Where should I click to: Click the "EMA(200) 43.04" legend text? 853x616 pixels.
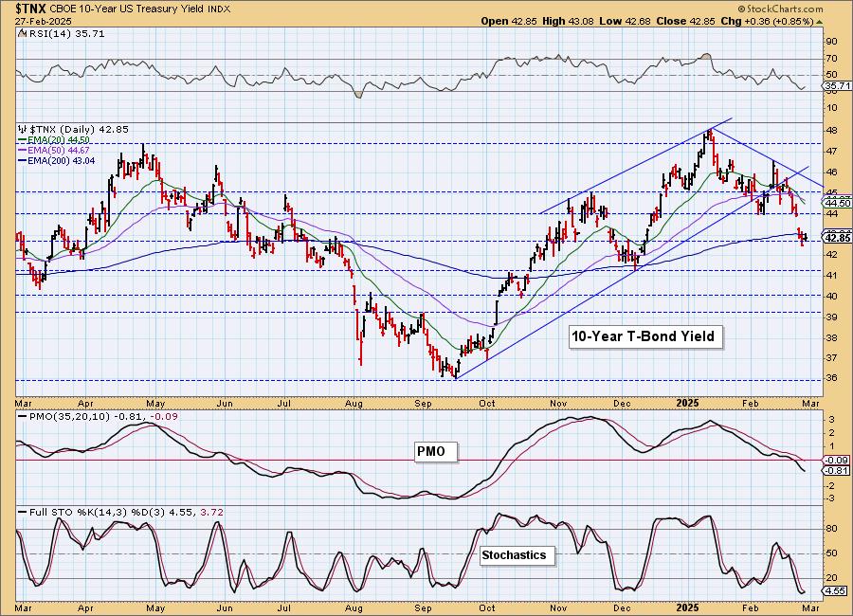[x=62, y=160]
